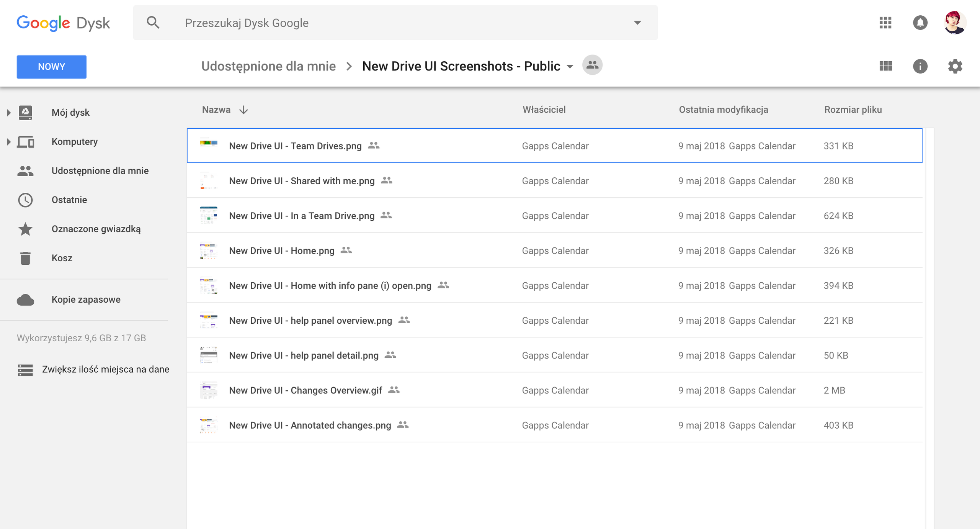980x529 pixels.
Task: Open the Kosz trash in the sidebar
Action: (x=62, y=258)
